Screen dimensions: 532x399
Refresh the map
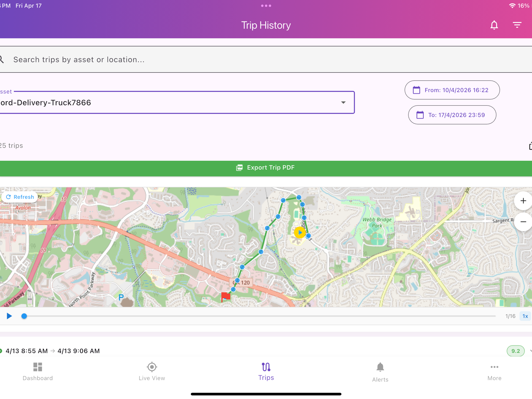point(20,197)
